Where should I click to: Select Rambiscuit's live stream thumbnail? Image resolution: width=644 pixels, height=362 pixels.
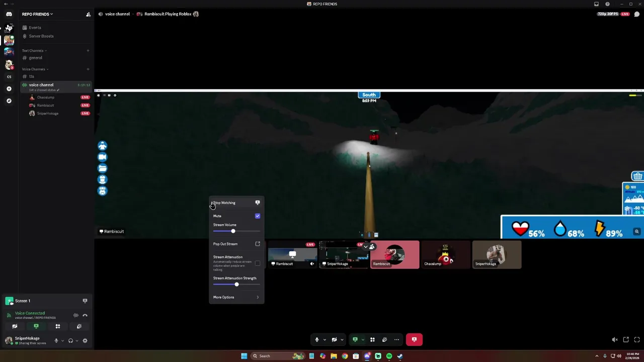[x=292, y=254]
